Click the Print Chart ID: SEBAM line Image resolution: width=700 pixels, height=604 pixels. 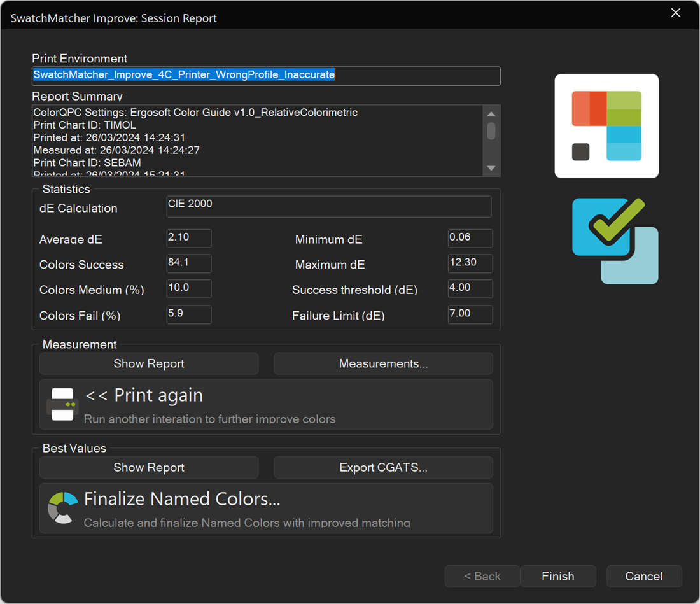(88, 162)
